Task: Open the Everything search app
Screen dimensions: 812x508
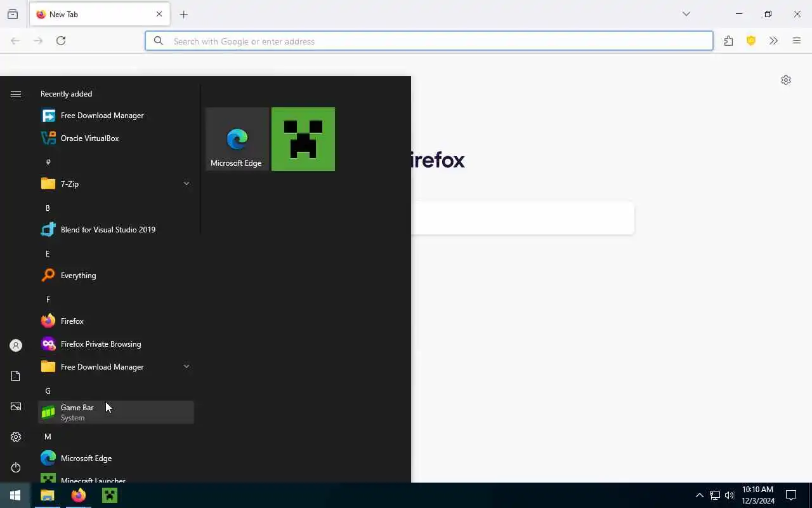Action: tap(116, 276)
